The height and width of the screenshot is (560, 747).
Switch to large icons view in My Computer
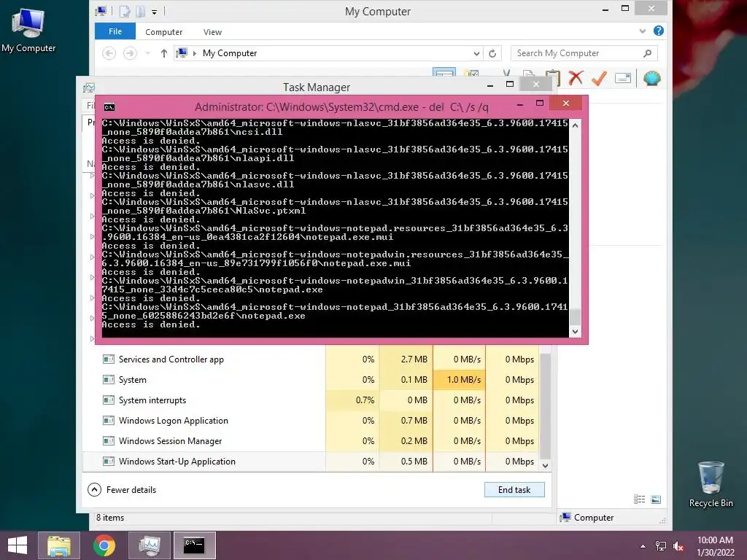click(x=656, y=499)
